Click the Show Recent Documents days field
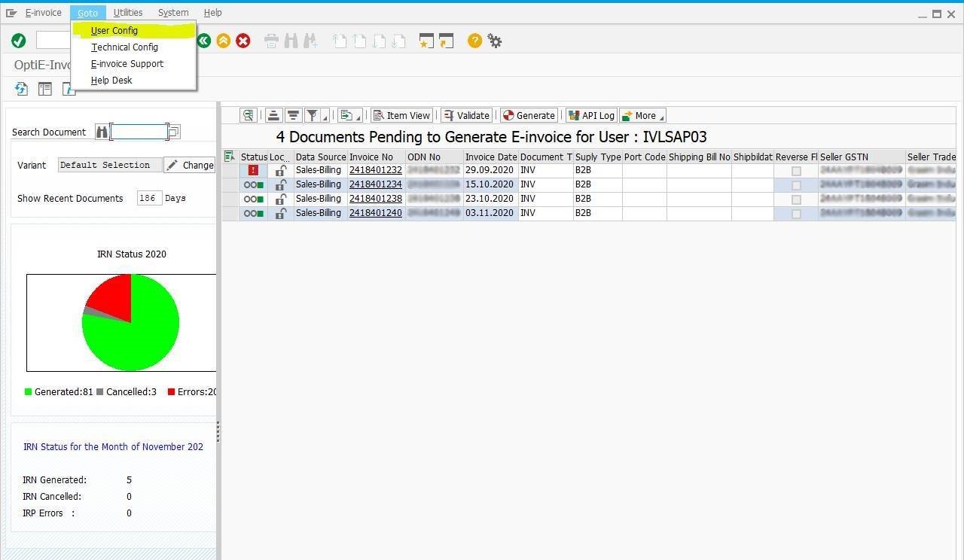This screenshot has height=560, width=964. pyautogui.click(x=149, y=198)
